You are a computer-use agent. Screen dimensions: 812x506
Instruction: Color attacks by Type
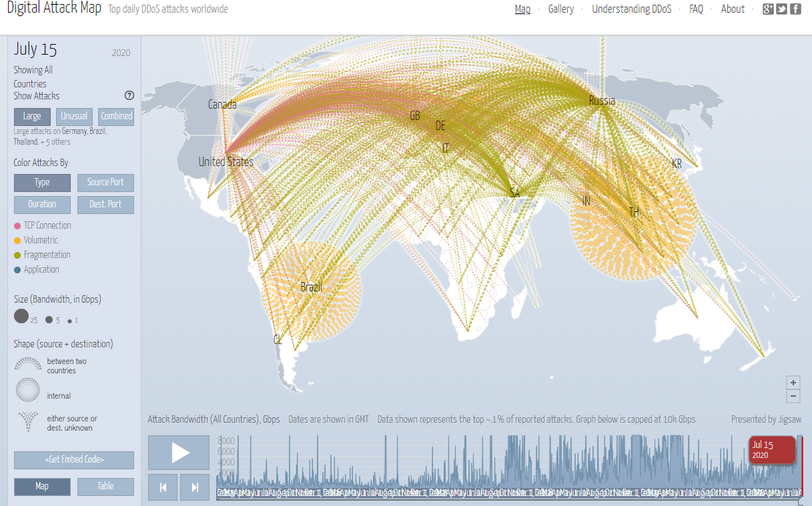(42, 183)
